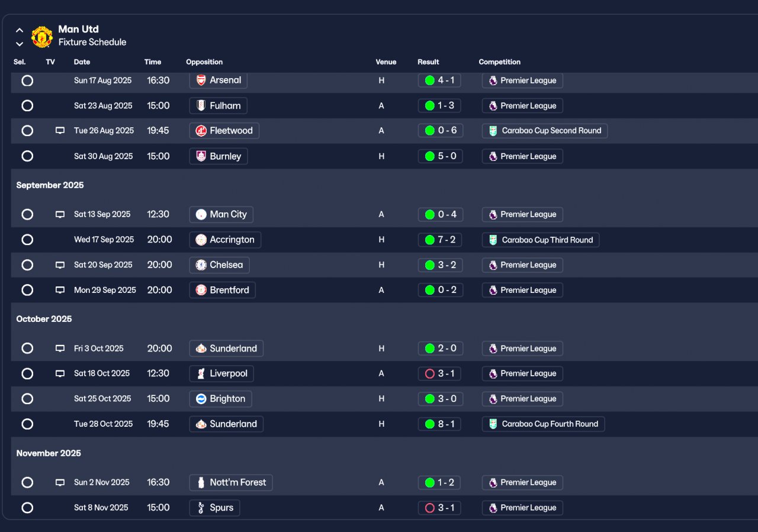This screenshot has height=532, width=758.
Task: View the 7 - 2 result against Accrington
Action: click(x=439, y=240)
